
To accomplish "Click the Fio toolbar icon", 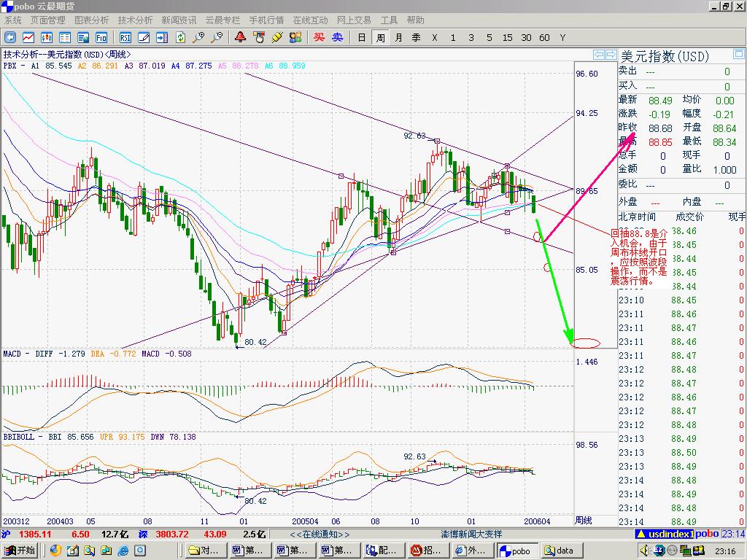I will (101, 37).
